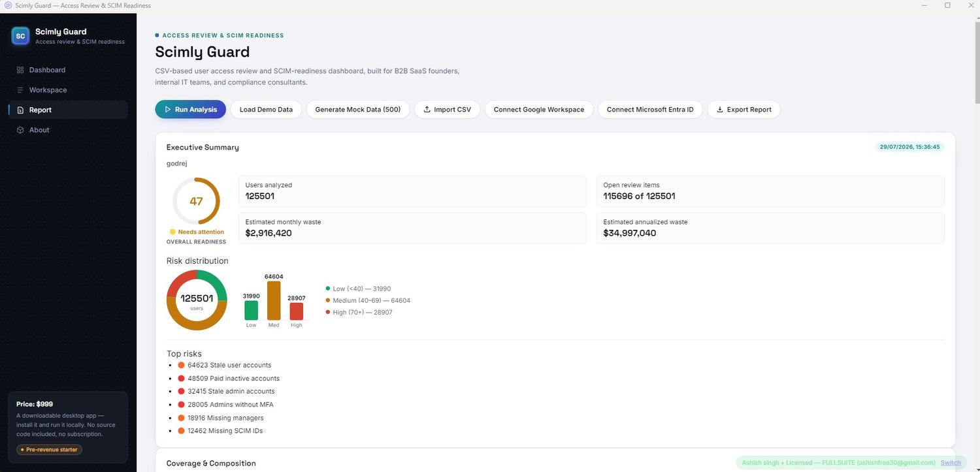
Task: Click the About cube icon
Action: click(x=20, y=130)
